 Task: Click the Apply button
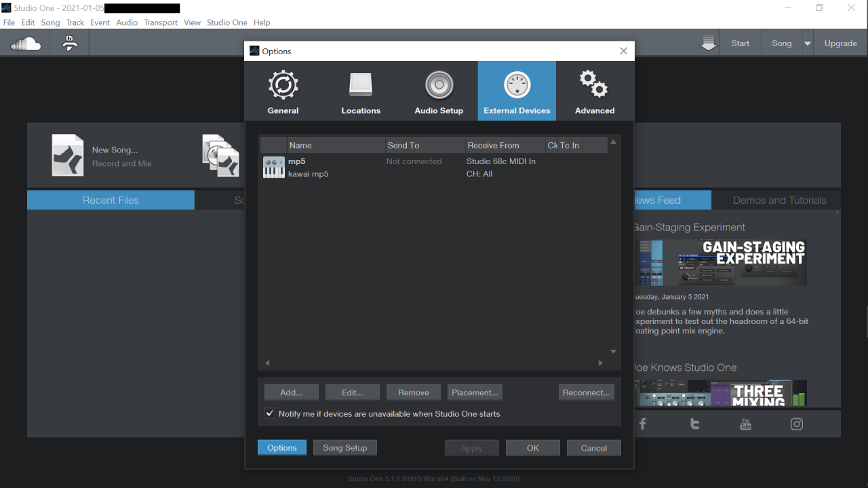coord(472,448)
